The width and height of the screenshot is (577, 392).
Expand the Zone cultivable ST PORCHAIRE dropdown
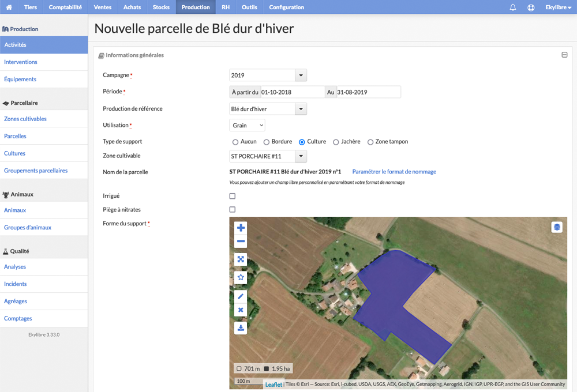pos(301,156)
